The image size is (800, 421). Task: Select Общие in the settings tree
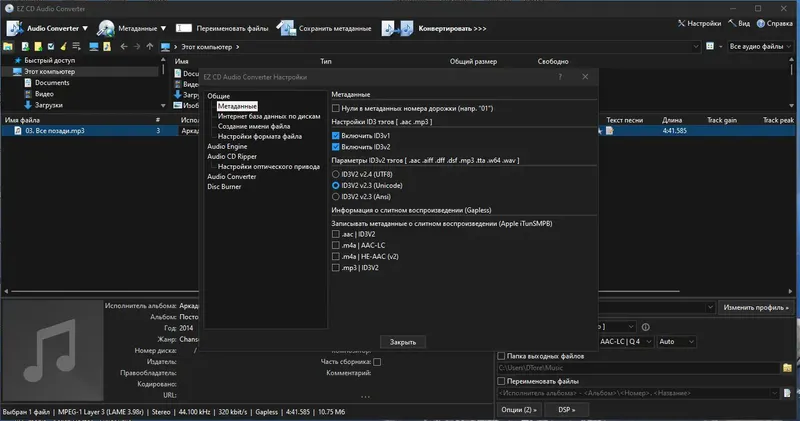click(x=218, y=96)
